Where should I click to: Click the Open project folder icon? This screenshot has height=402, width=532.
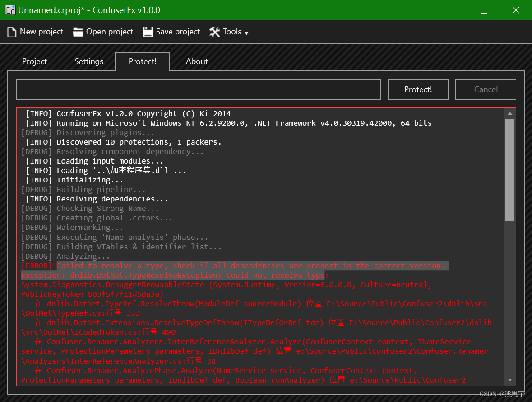point(78,32)
